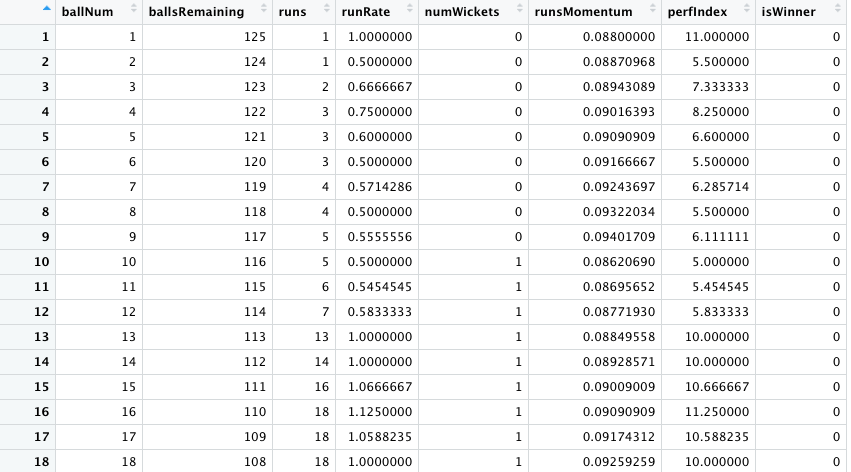Sort by the ballNum column header
The image size is (851, 472).
pyautogui.click(x=82, y=12)
